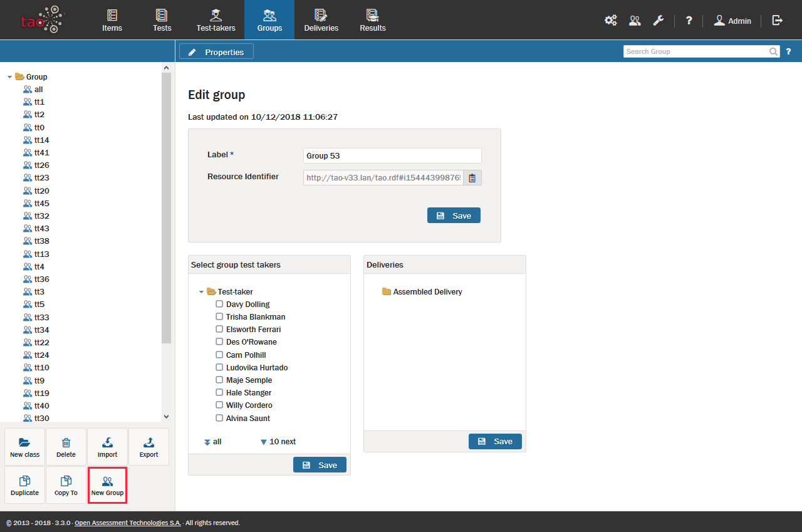Viewport: 802px width, 532px height.
Task: Click the Import icon button
Action: click(107, 442)
